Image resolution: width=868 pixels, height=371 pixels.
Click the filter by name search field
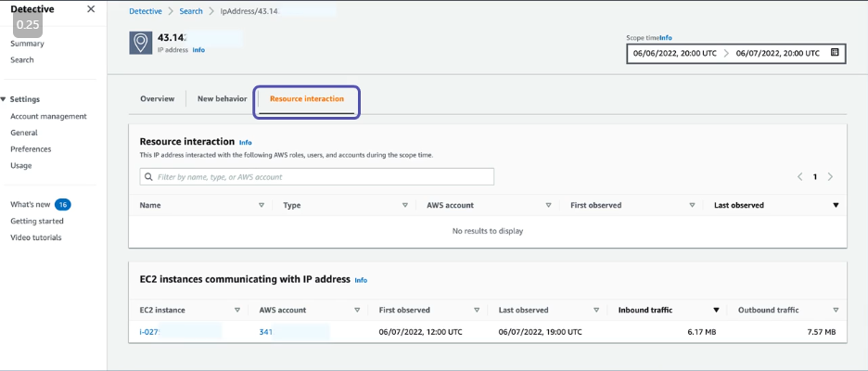coord(316,176)
